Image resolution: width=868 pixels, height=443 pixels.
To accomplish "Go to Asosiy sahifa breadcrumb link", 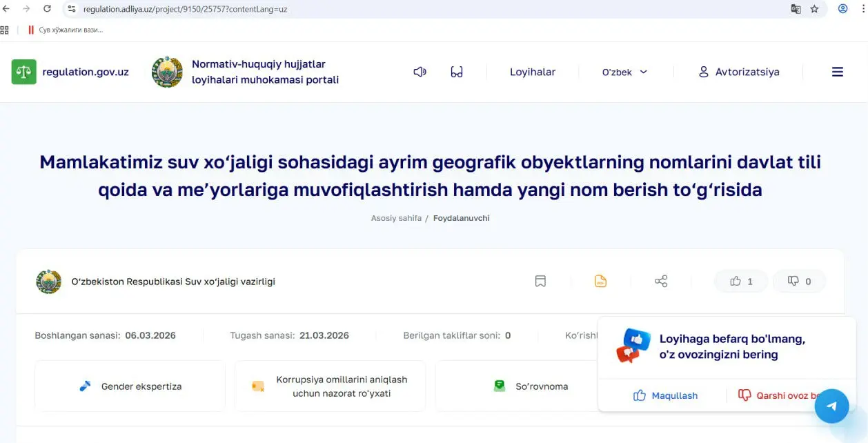I will tap(396, 218).
